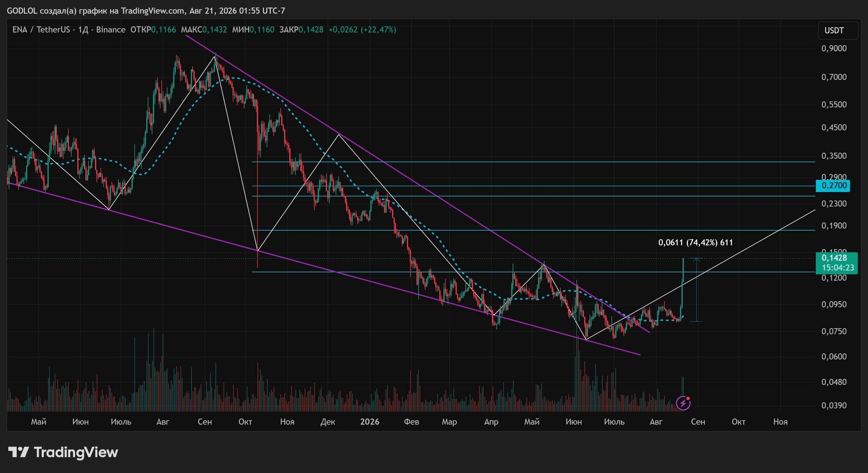Click the 2026 year label on time axis
The image size is (868, 473).
[370, 422]
